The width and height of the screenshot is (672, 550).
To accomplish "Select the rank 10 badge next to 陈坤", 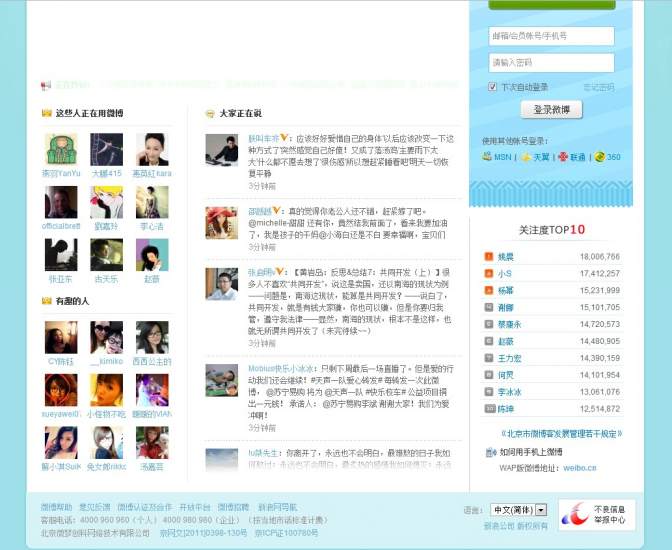I will click(490, 409).
